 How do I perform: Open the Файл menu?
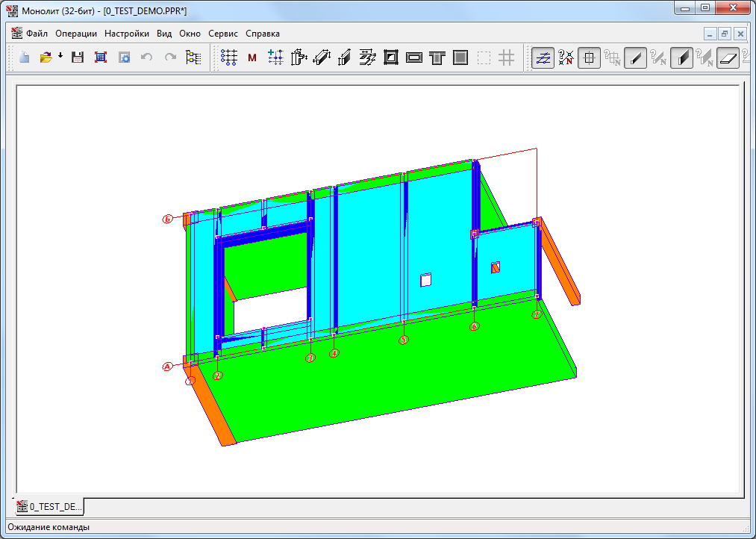(37, 34)
